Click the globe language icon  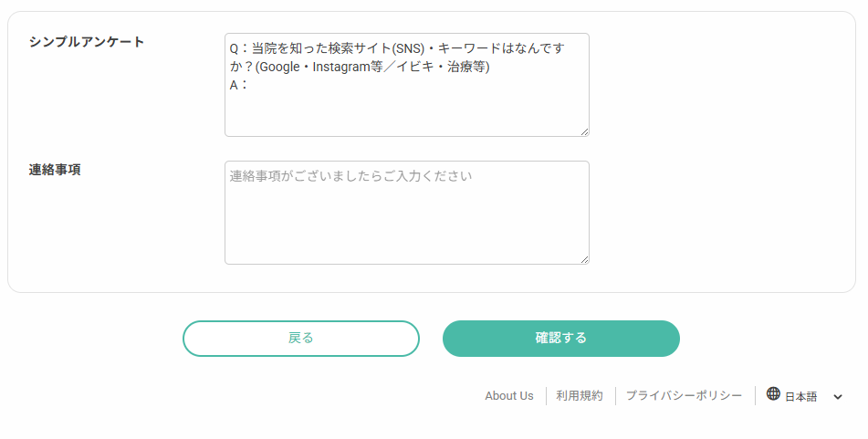pos(773,394)
